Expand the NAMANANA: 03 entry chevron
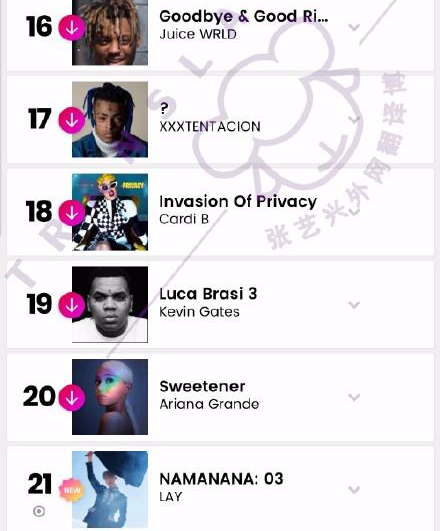This screenshot has width=440, height=531. (x=354, y=489)
